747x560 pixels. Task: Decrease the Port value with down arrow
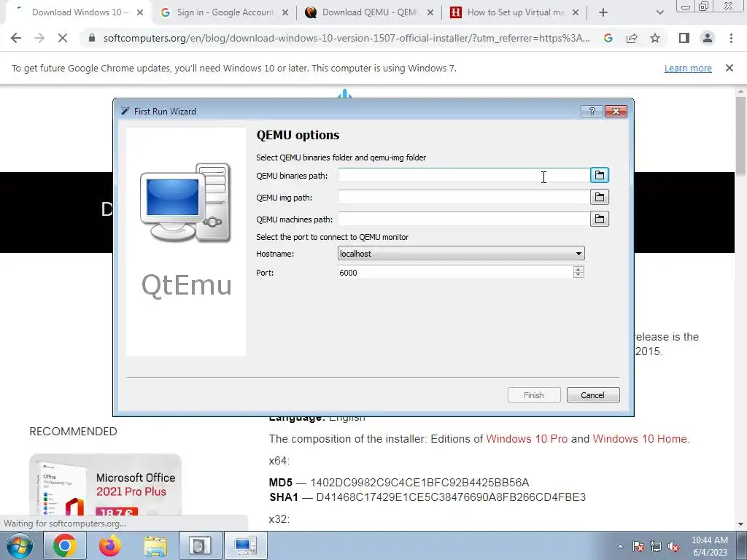click(578, 275)
